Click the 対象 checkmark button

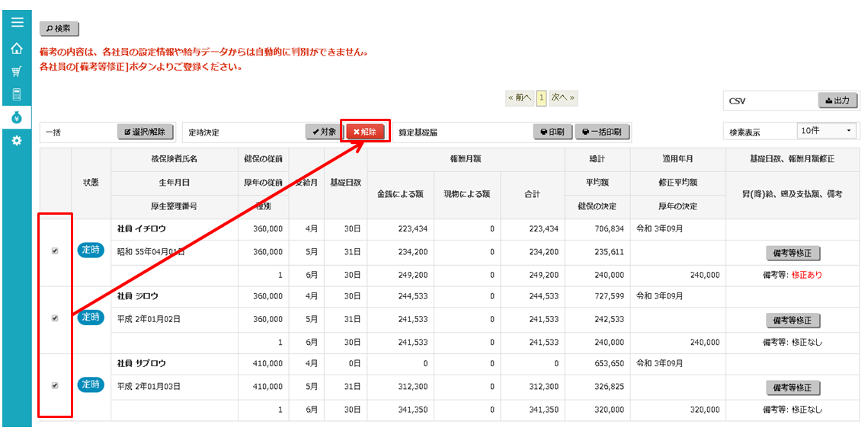323,132
